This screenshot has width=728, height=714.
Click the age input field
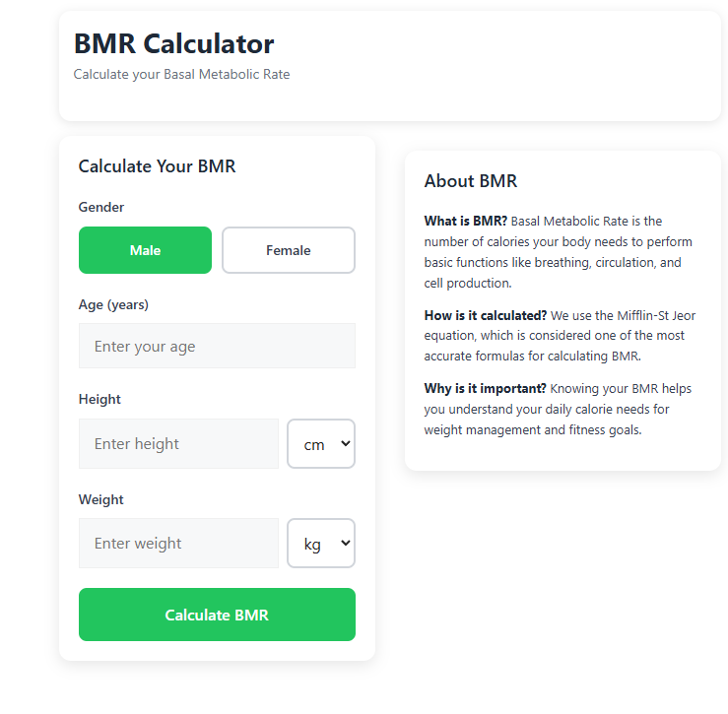coord(217,346)
